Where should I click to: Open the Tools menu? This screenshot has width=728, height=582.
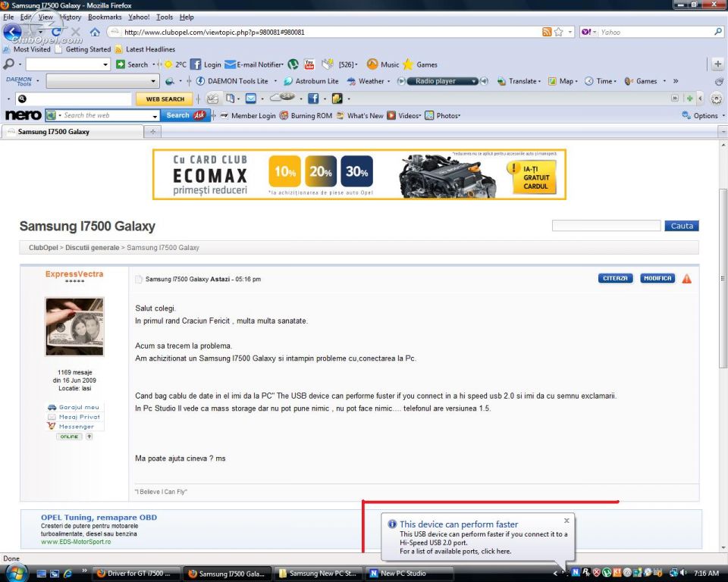[165, 17]
